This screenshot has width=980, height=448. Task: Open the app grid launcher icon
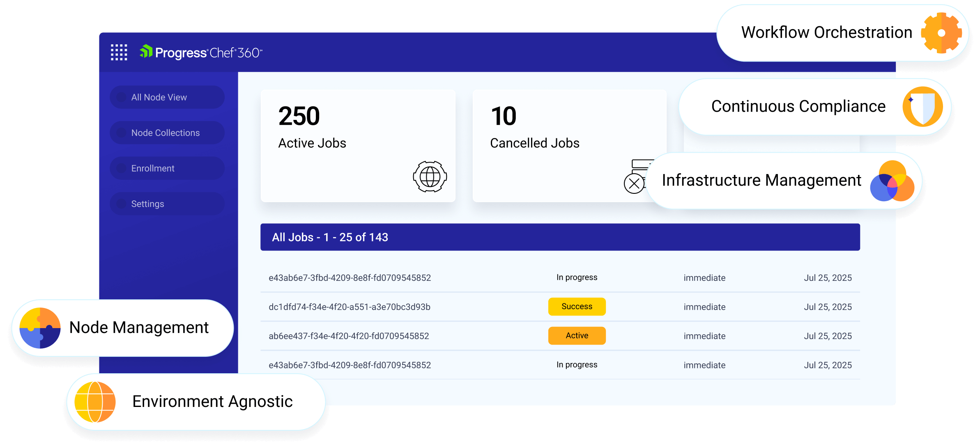(x=119, y=53)
